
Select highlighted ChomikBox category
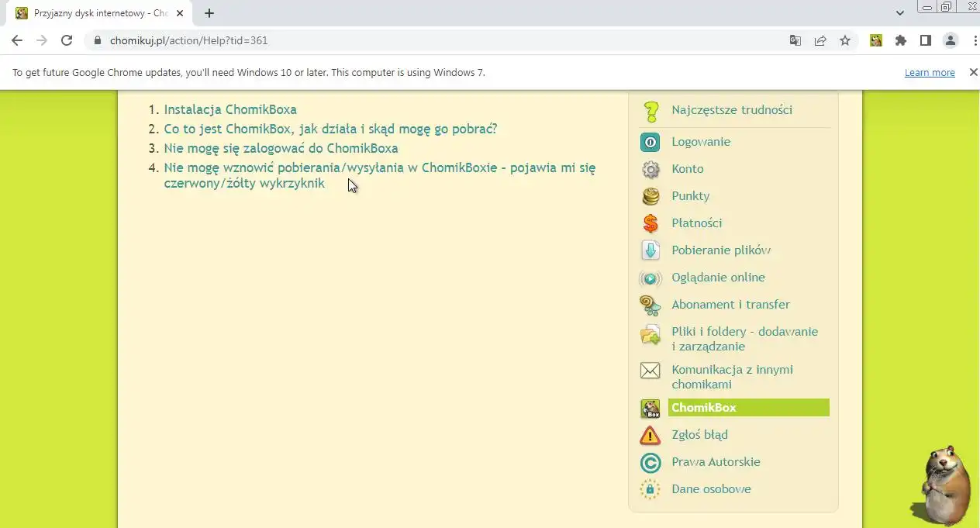[x=749, y=408]
